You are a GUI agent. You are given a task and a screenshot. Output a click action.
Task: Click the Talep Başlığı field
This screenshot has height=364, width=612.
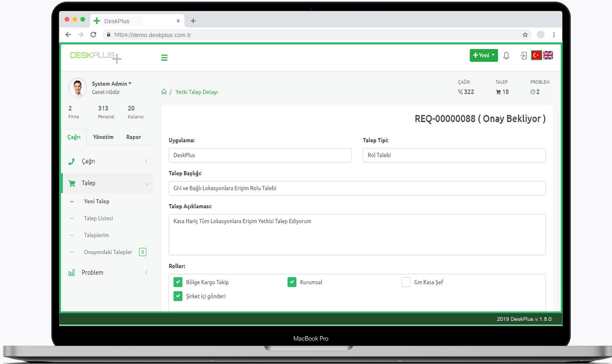[x=357, y=188]
